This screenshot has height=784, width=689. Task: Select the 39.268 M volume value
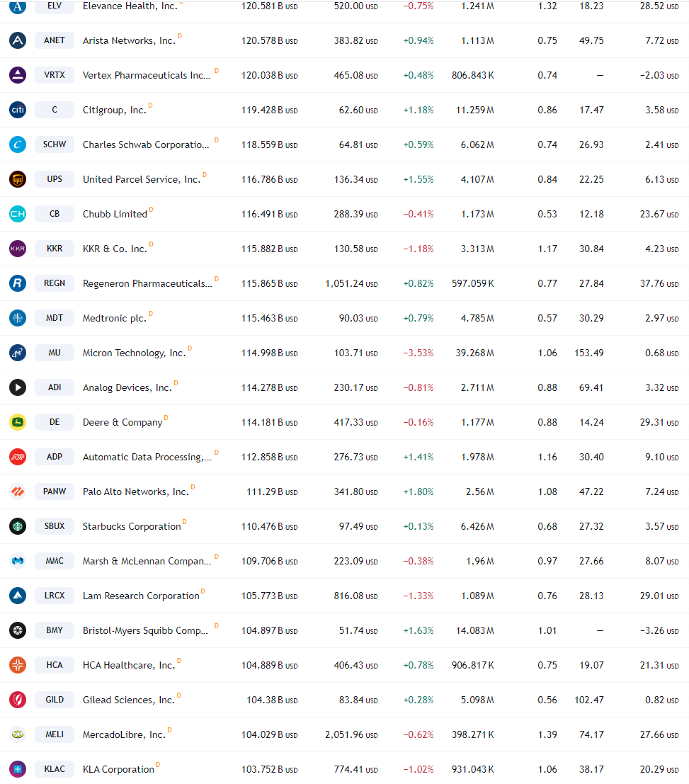point(475,353)
